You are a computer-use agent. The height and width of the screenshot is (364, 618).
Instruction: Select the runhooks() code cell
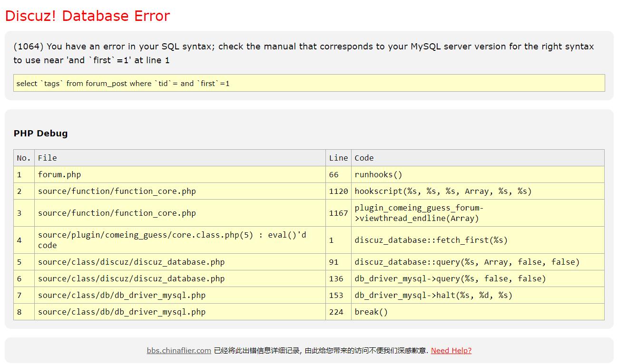(478, 174)
